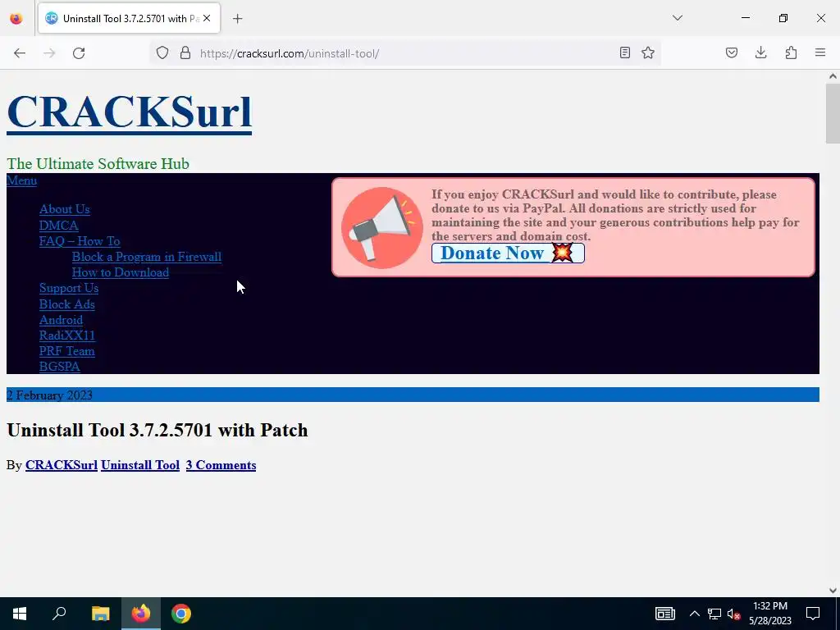
Task: Click the scrollbar down arrow
Action: (833, 591)
